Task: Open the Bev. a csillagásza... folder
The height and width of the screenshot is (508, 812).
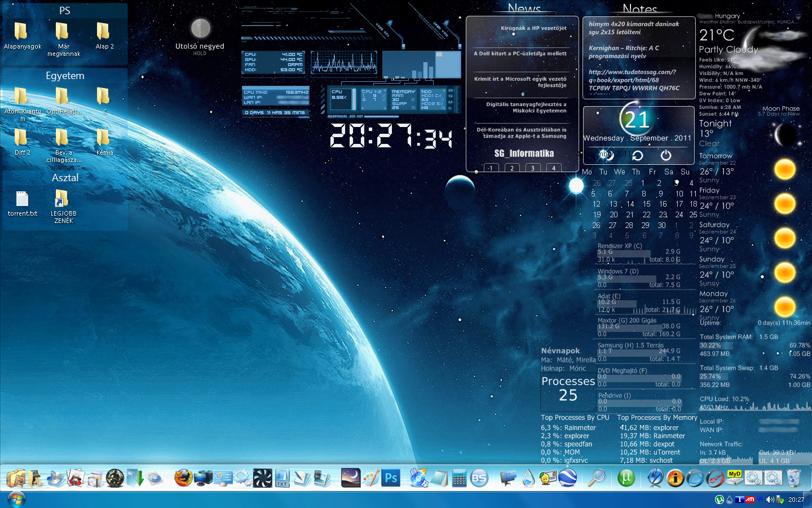Action: pyautogui.click(x=63, y=146)
